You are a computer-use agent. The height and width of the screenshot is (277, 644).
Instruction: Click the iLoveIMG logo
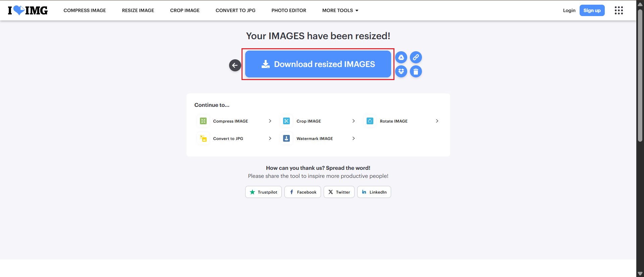[28, 10]
